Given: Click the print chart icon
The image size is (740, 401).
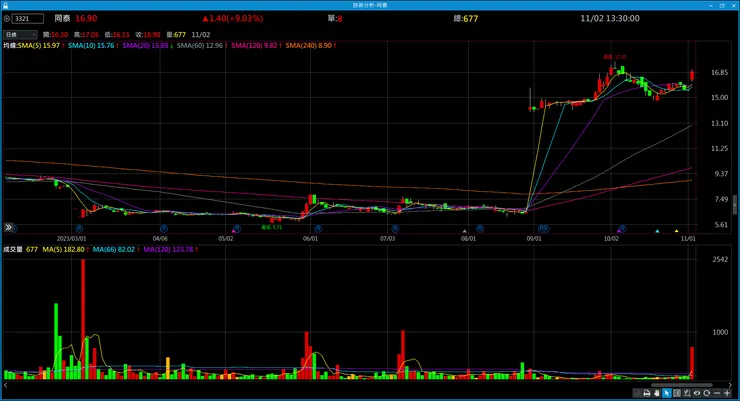Looking at the screenshot, I should tap(647, 393).
